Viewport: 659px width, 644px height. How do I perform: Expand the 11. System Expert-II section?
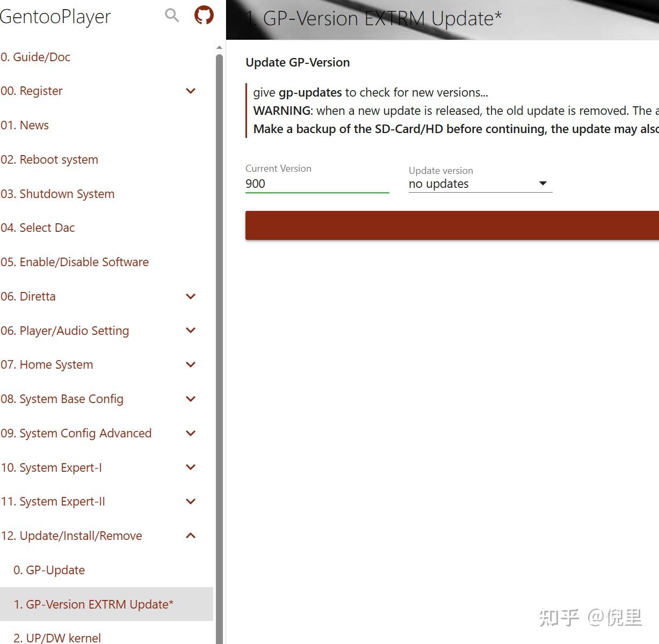coord(191,502)
